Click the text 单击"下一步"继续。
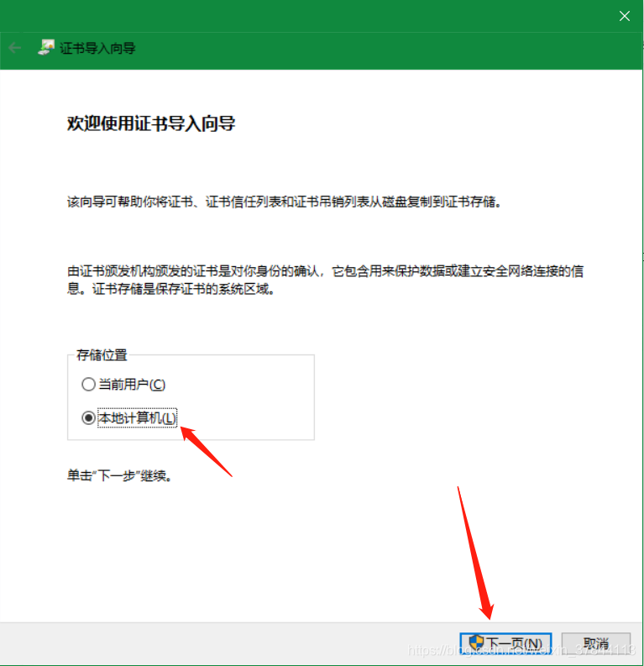 click(x=120, y=475)
